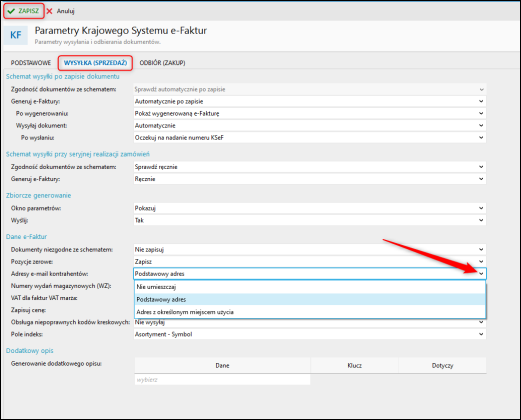Click the 'Zbiorcze generowanie' section heading
The image size is (521, 420).
(38, 196)
